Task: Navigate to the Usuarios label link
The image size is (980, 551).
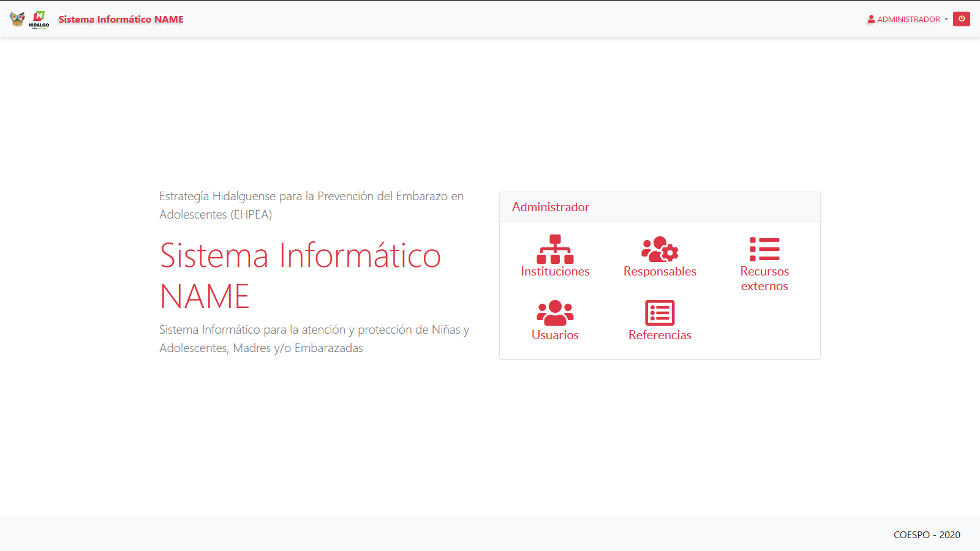Action: [555, 335]
